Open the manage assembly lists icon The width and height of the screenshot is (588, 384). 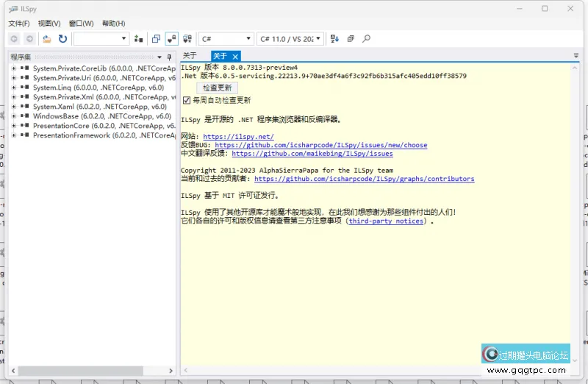[138, 39]
